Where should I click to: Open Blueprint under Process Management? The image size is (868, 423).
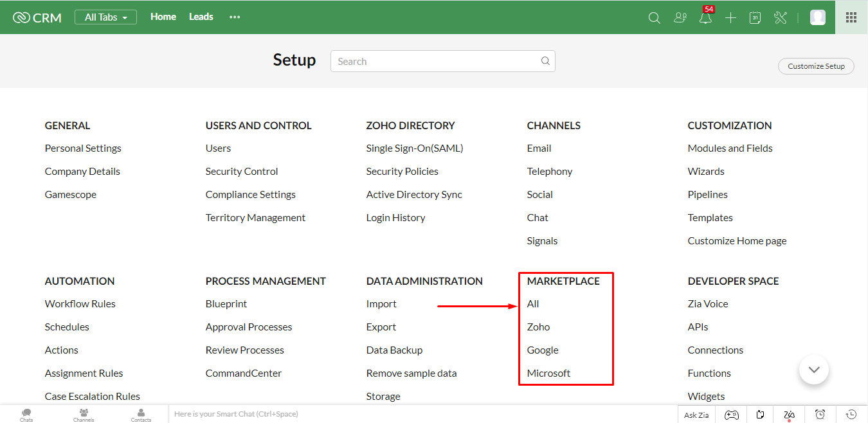click(x=226, y=304)
